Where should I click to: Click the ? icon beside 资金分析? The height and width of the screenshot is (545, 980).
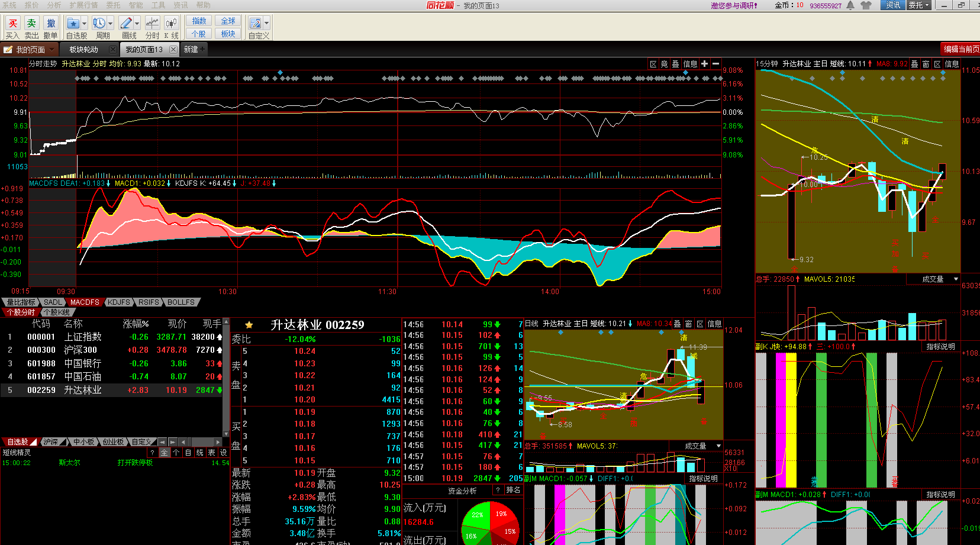click(x=498, y=490)
